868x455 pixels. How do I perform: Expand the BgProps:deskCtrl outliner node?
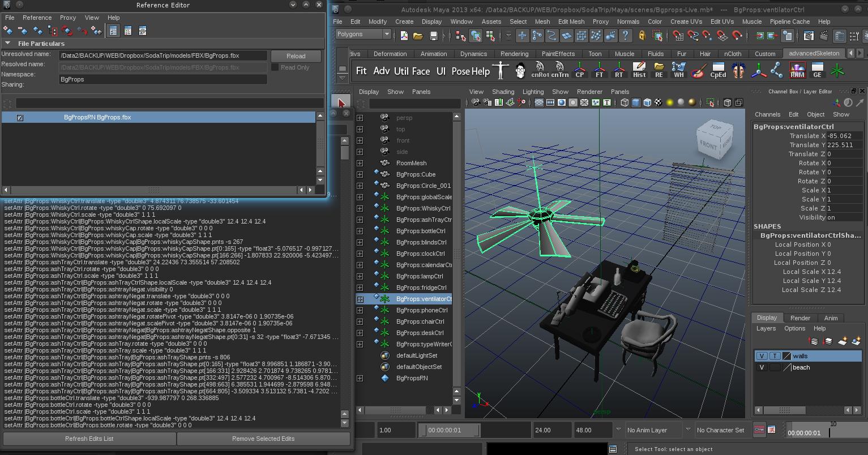[360, 333]
